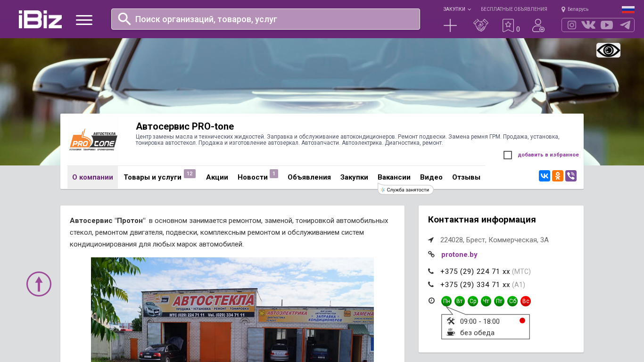Open the favorites bookmark star icon
The image size is (644, 362).
click(508, 25)
